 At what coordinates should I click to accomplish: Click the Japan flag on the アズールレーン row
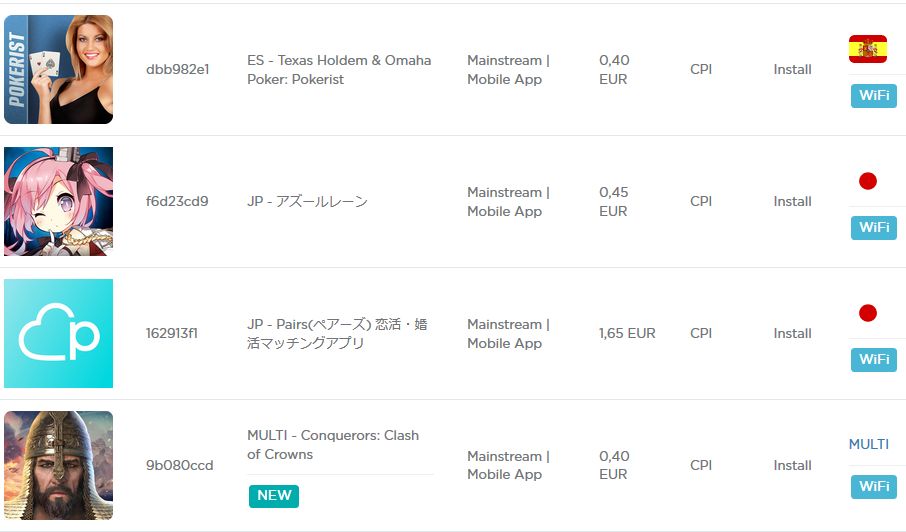(x=868, y=181)
